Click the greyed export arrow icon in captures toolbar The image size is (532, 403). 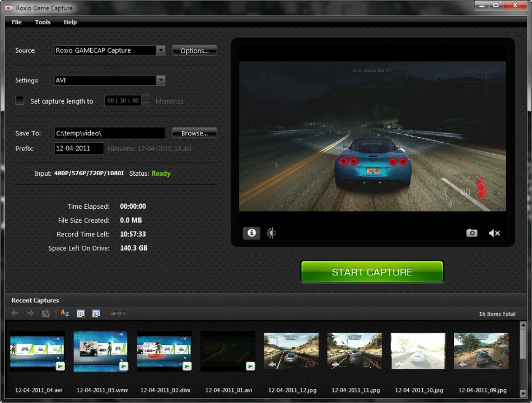(x=118, y=313)
